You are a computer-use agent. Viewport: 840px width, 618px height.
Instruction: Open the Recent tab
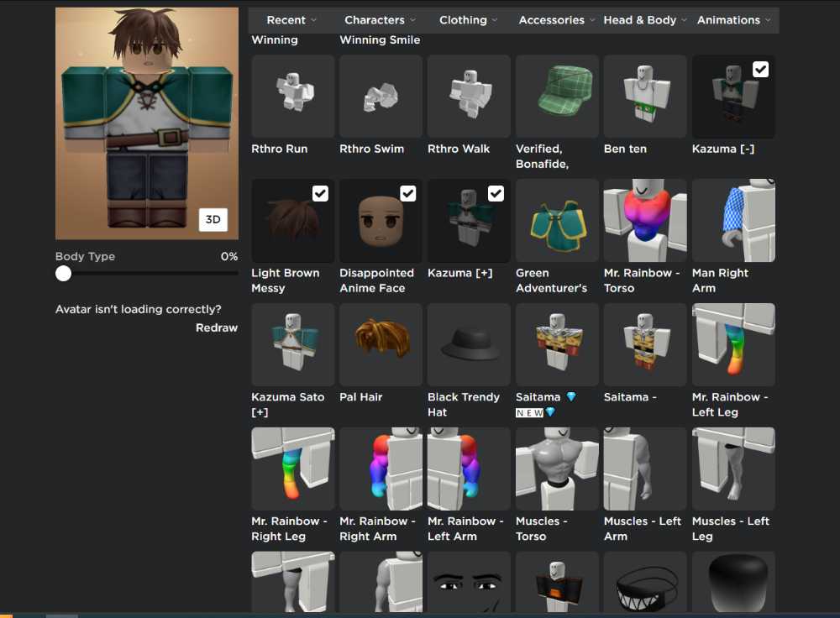(x=286, y=20)
